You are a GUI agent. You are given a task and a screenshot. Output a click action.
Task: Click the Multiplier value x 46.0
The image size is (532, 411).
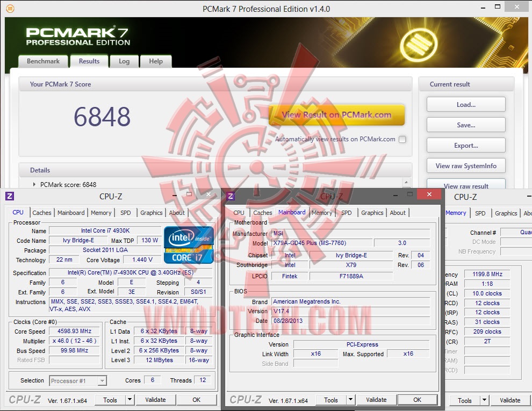[x=74, y=341]
